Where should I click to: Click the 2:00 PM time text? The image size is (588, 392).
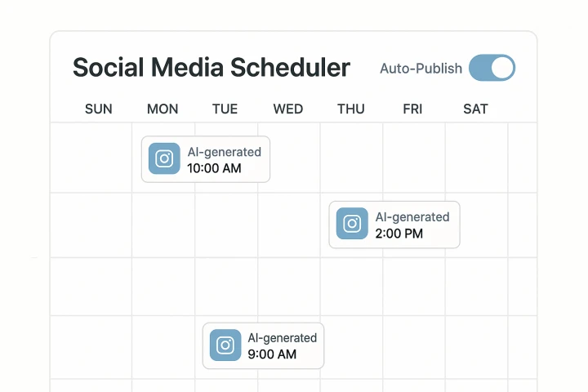(x=399, y=234)
